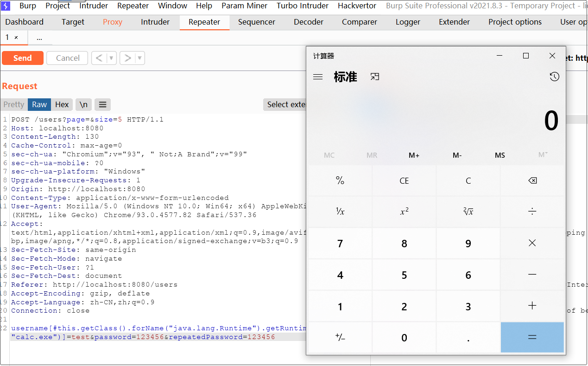Click the subtraction key
588x366 pixels.
point(532,275)
